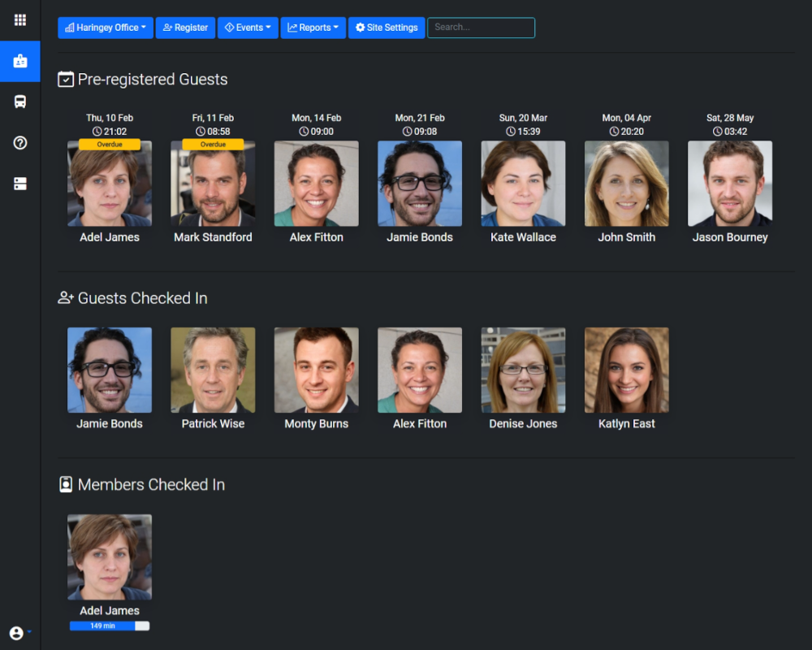Select Mark Standford's photo

(213, 184)
